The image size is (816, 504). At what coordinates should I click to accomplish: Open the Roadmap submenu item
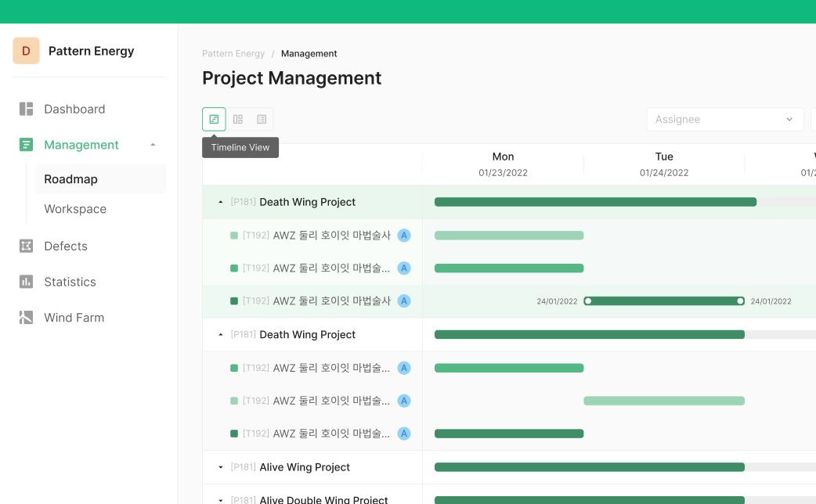[x=71, y=179]
